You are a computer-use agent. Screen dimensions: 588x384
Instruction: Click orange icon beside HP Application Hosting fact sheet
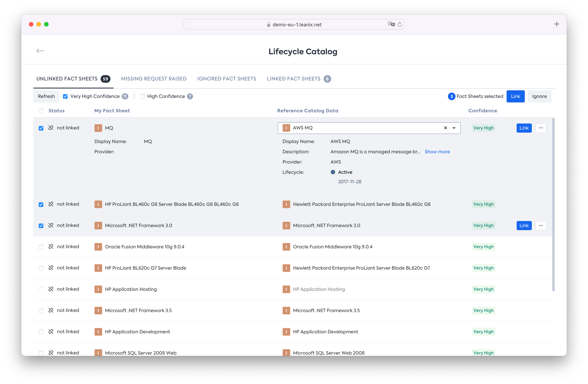[98, 289]
